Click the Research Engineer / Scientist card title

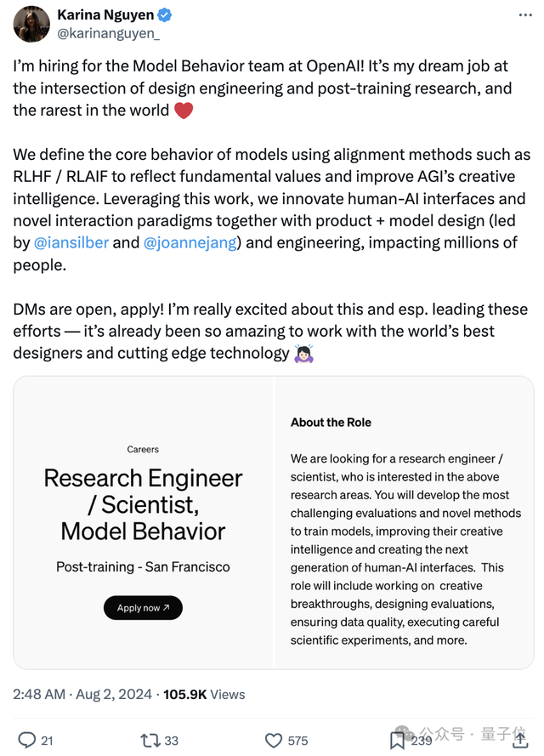coord(143,504)
